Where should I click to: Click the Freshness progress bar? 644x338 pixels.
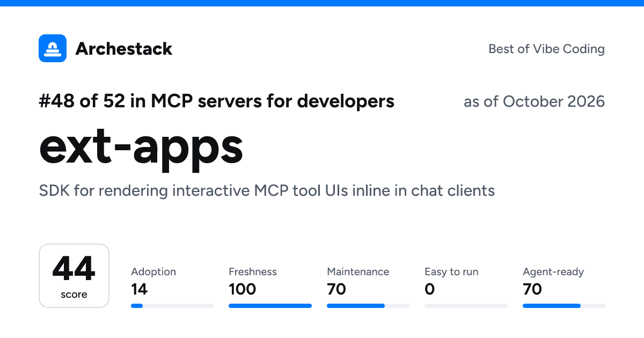(270, 306)
